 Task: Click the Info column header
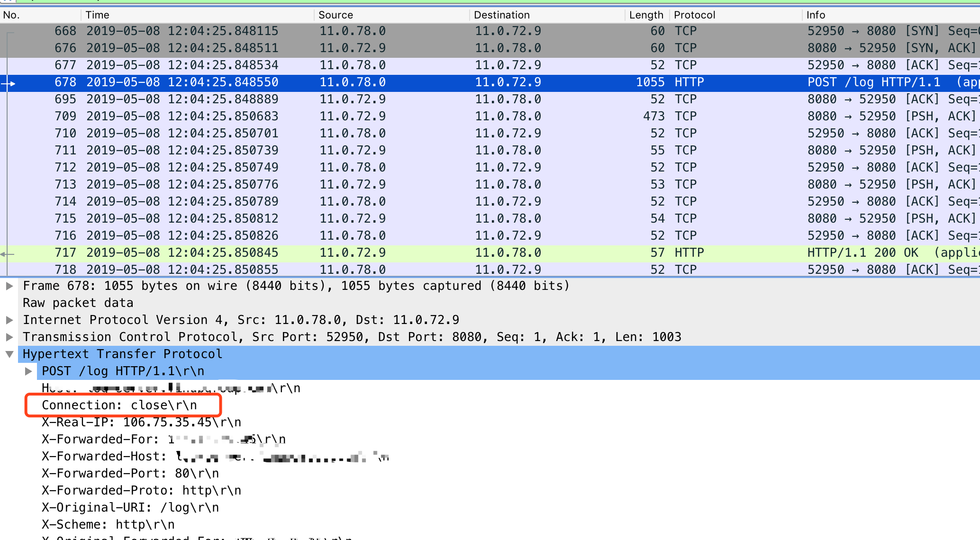[x=891, y=15]
